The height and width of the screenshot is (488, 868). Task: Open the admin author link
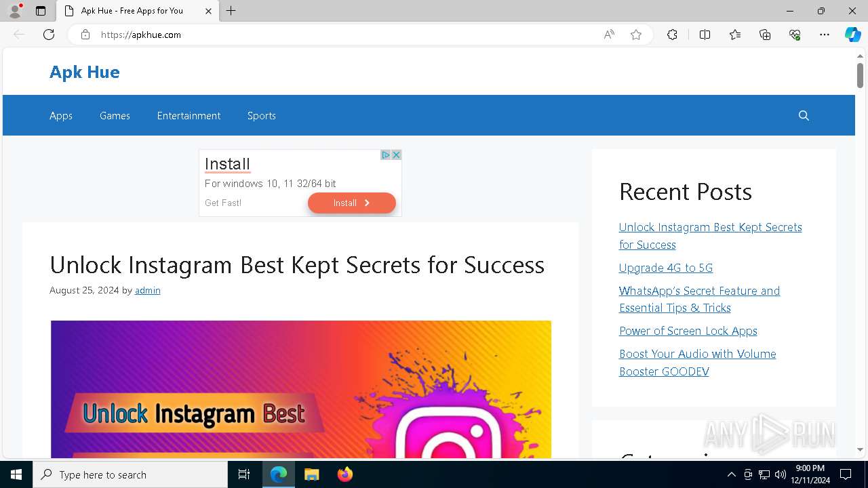pos(148,290)
